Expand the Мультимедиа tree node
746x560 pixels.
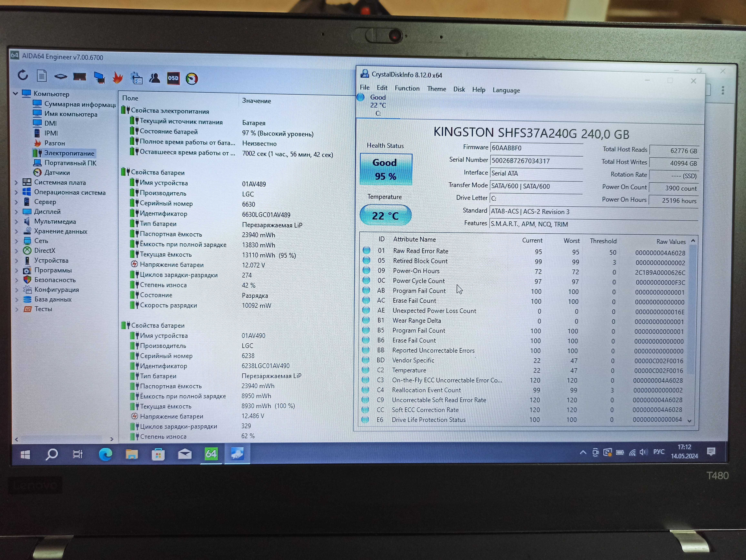coord(16,221)
